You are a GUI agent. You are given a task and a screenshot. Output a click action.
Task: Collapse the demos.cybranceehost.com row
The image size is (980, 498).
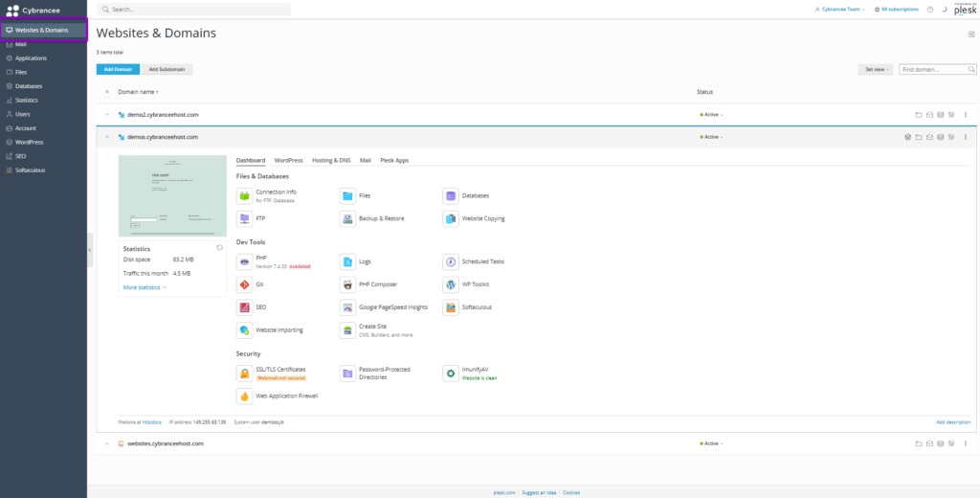(x=107, y=137)
